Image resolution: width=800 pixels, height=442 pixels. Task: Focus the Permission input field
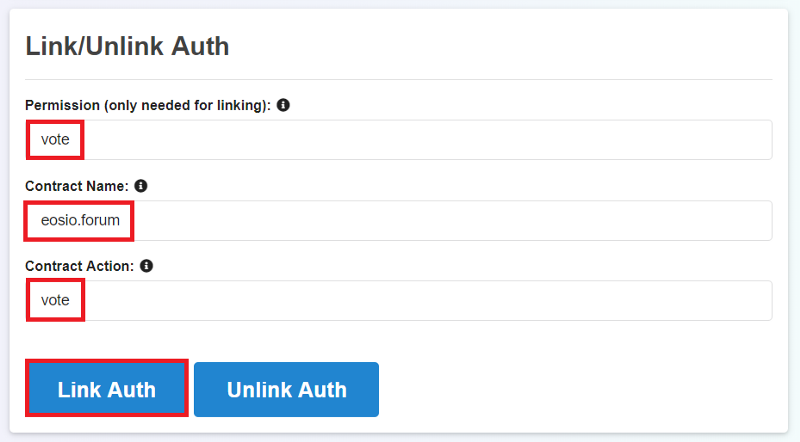398,140
